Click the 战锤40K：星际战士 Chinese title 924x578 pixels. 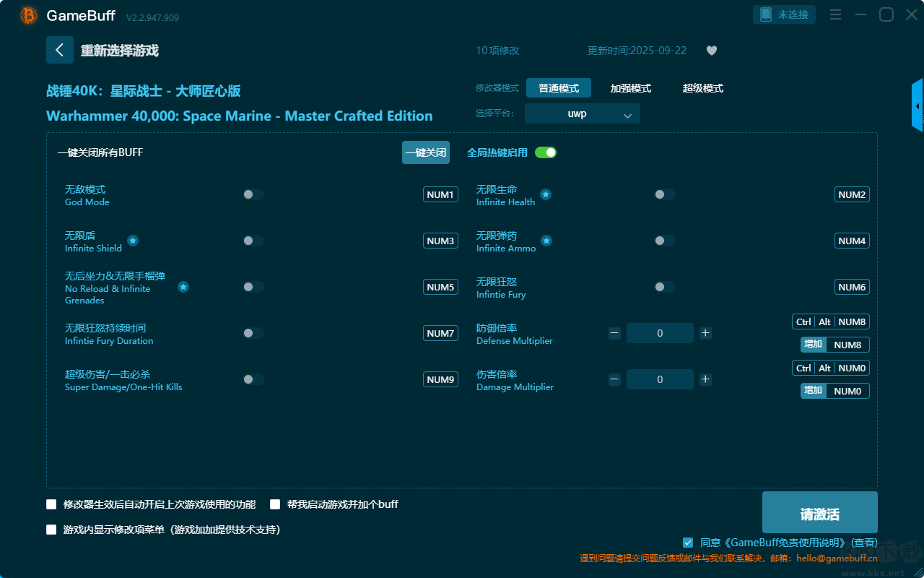(x=144, y=91)
